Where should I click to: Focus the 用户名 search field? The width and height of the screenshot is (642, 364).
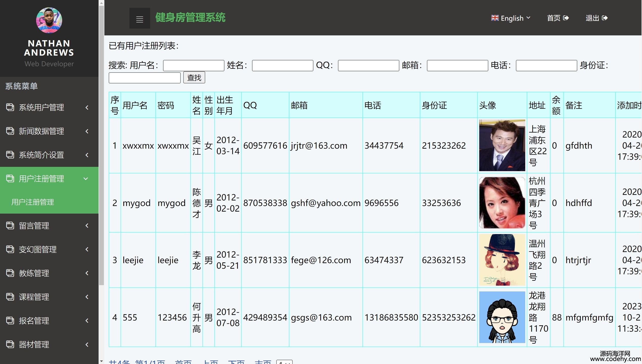(x=194, y=65)
